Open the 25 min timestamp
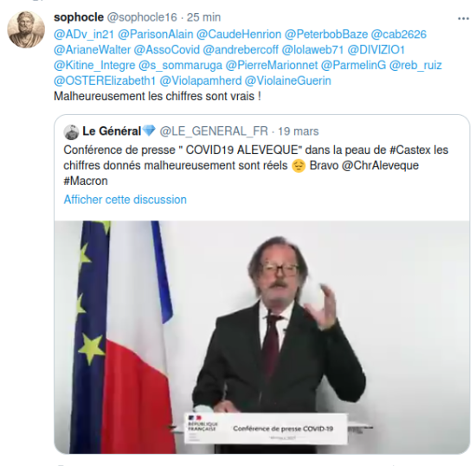This screenshot has width=476, height=466. pyautogui.click(x=203, y=17)
